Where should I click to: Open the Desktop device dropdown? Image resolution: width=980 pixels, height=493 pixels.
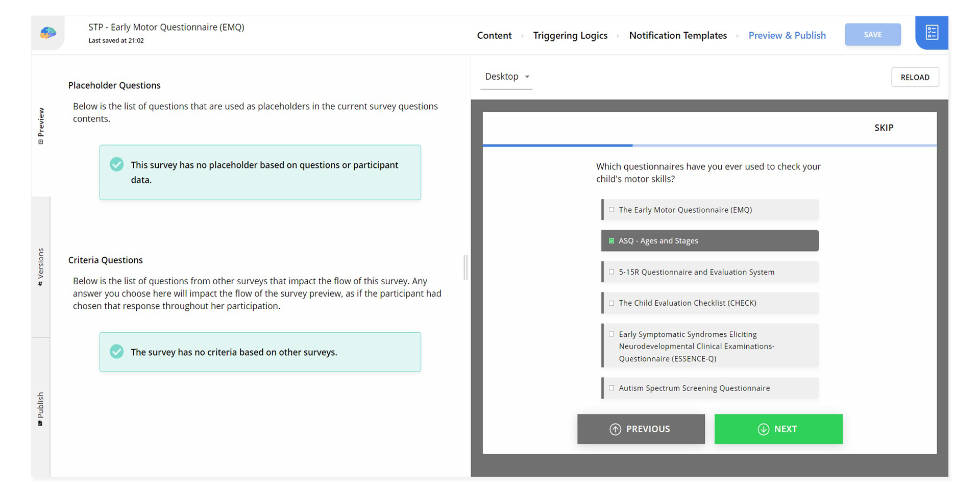[506, 77]
